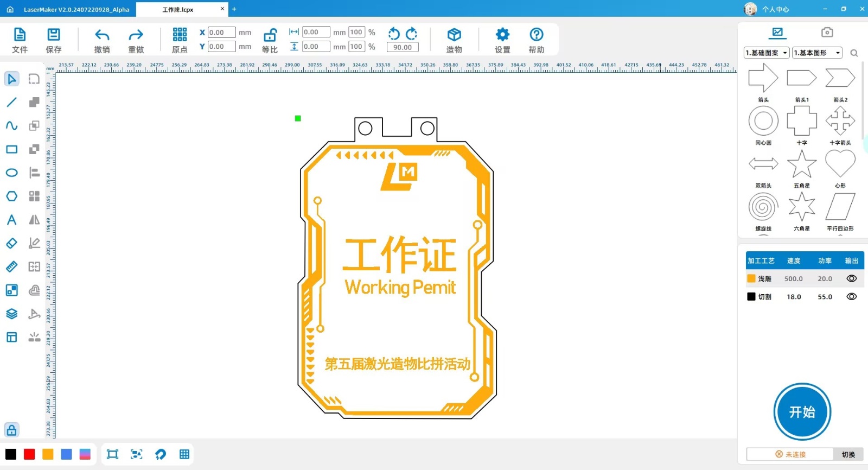868x470 pixels.
Task: Select the ellipse drawing tool
Action: tap(11, 173)
